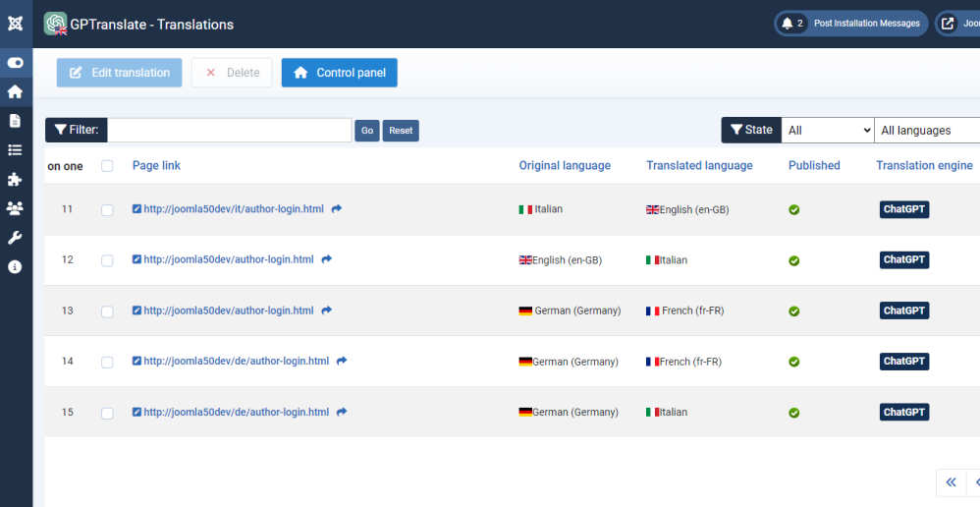The width and height of the screenshot is (980, 507).
Task: Click the share arrow icon in row 12
Action: tap(326, 259)
